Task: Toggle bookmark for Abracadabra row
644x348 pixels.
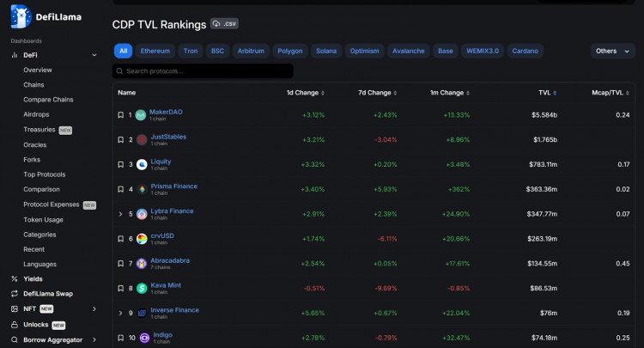Action: click(121, 264)
